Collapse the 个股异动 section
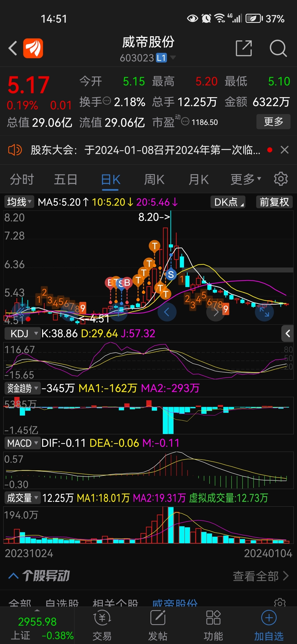 click(x=13, y=575)
